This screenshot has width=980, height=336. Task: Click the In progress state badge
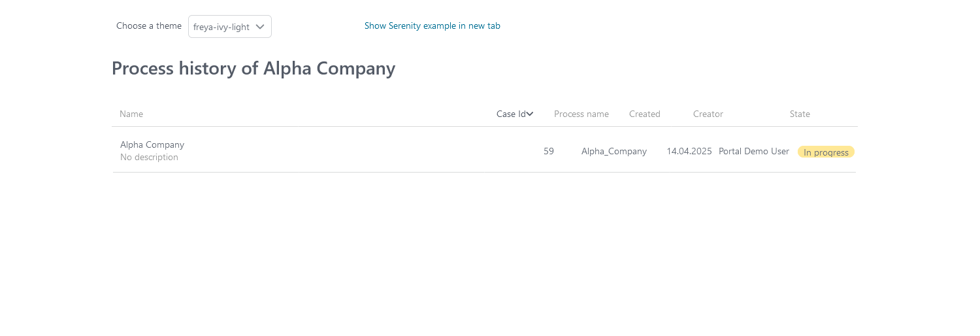point(826,152)
